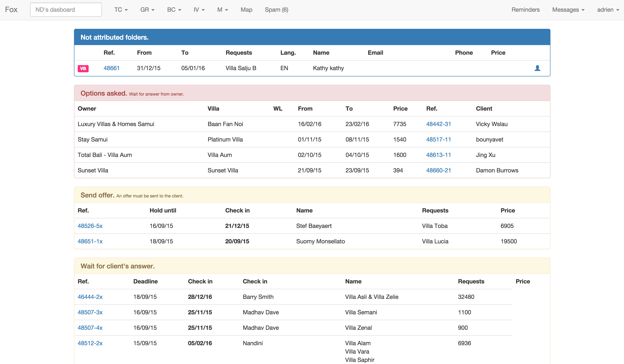Open the TC dropdown menu

coord(121,10)
